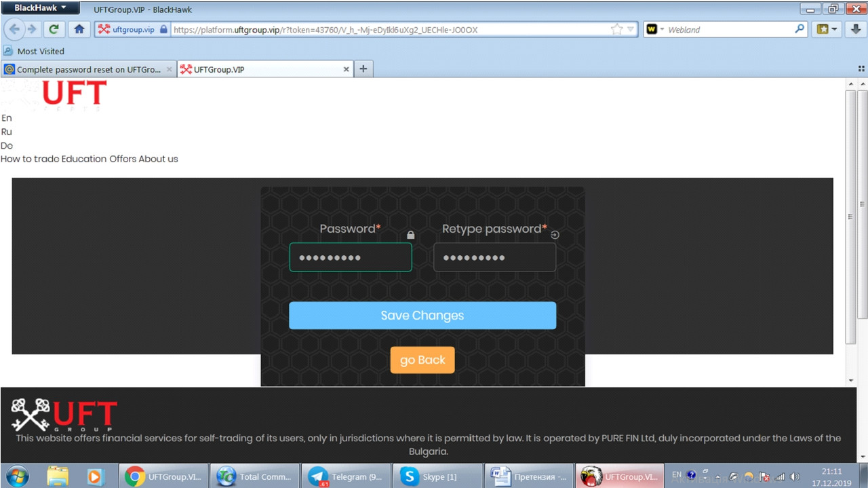
Task: Click the lock icon beside Password label
Action: (x=410, y=235)
